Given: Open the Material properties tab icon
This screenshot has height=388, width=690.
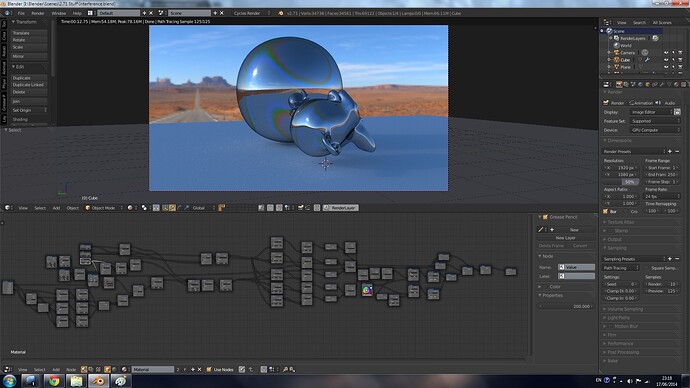Looking at the screenshot, I should coord(676,84).
